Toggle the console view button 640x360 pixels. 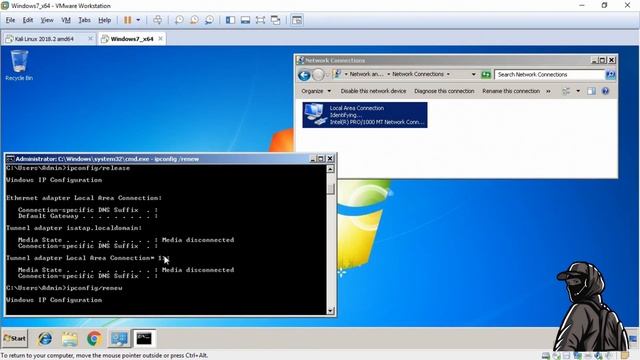click(297, 20)
